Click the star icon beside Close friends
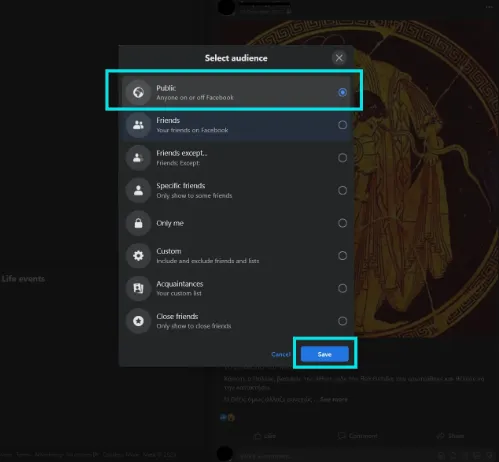This screenshot has height=462, width=499. [x=138, y=321]
